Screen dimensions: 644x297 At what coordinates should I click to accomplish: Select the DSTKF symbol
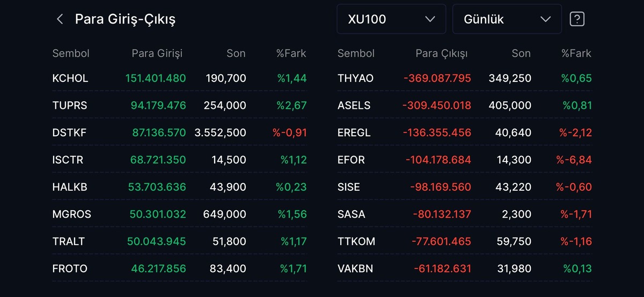pyautogui.click(x=70, y=132)
